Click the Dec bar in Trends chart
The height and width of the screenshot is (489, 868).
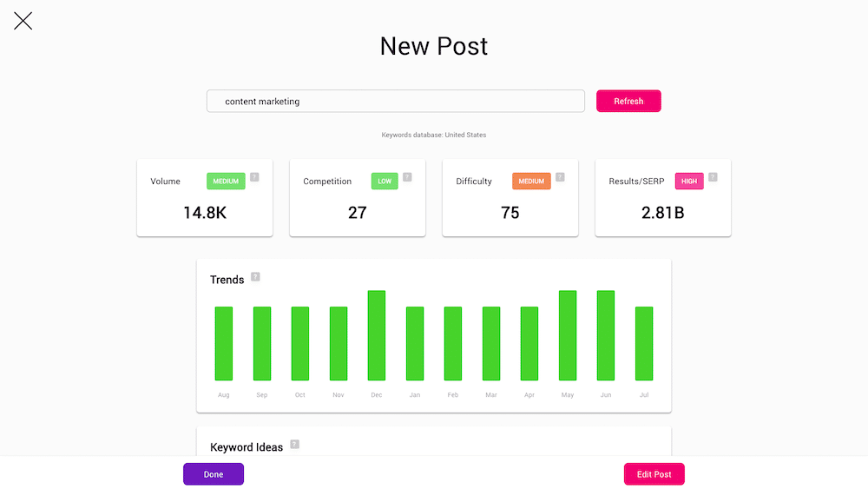(377, 335)
